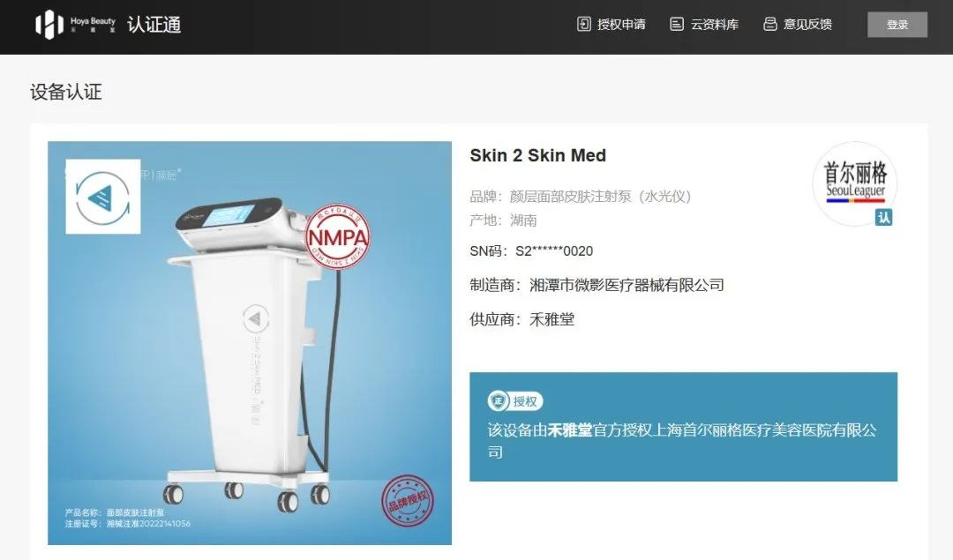Open the 授权申请 menu item
The width and height of the screenshot is (953, 560).
pyautogui.click(x=612, y=25)
